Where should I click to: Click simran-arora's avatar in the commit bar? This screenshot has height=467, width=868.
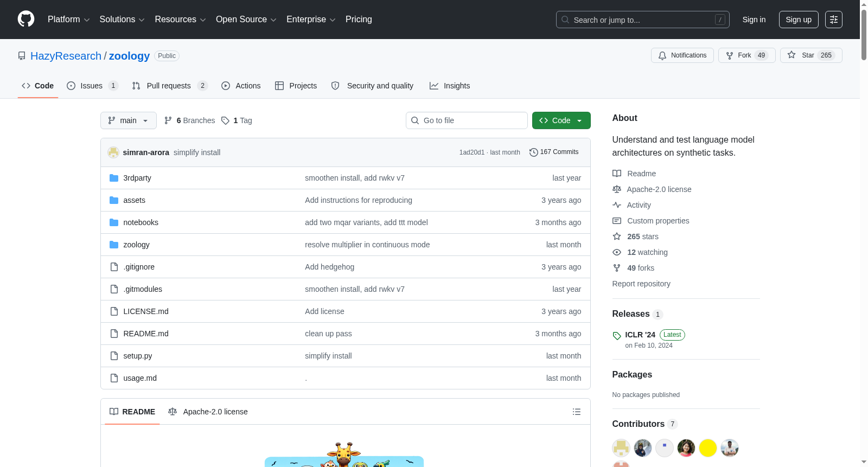coord(113,152)
